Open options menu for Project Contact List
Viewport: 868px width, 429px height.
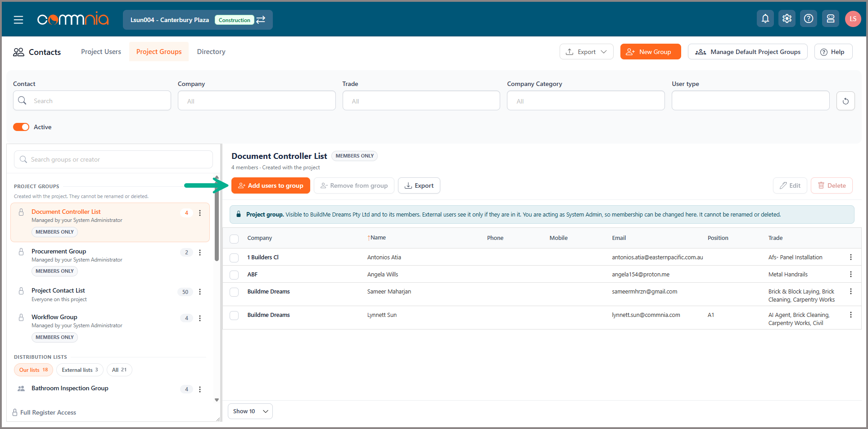point(200,292)
